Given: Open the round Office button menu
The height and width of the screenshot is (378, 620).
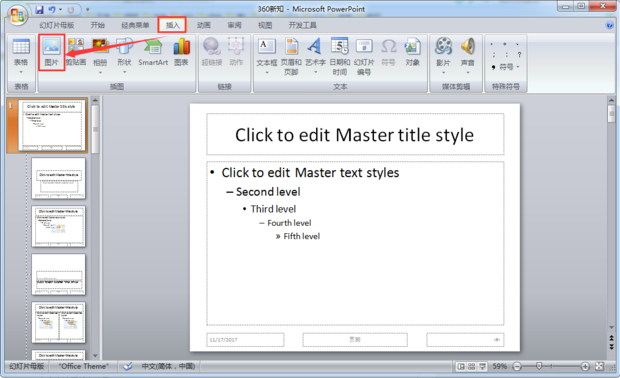Looking at the screenshot, I should 17,15.
